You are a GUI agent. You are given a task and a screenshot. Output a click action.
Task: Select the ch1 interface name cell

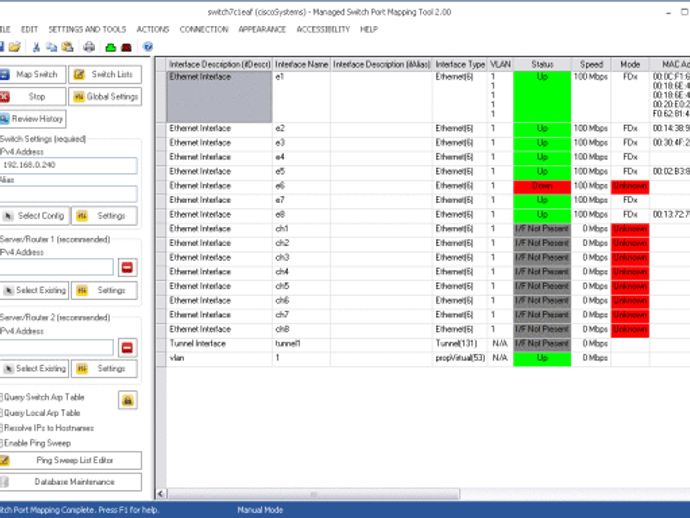[301, 229]
